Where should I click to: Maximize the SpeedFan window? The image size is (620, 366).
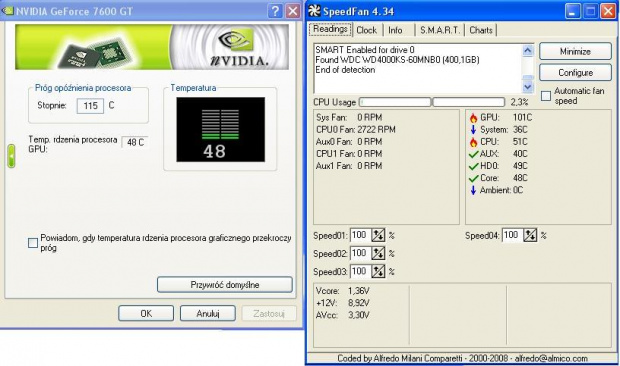point(591,11)
